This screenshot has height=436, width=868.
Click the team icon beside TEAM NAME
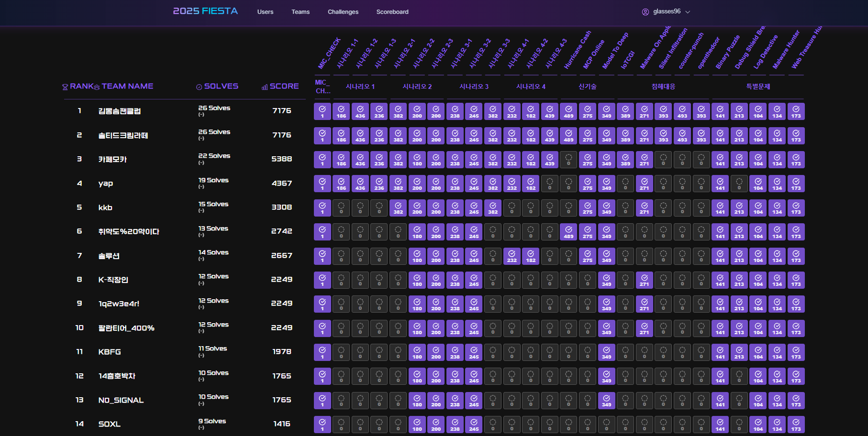tap(97, 87)
